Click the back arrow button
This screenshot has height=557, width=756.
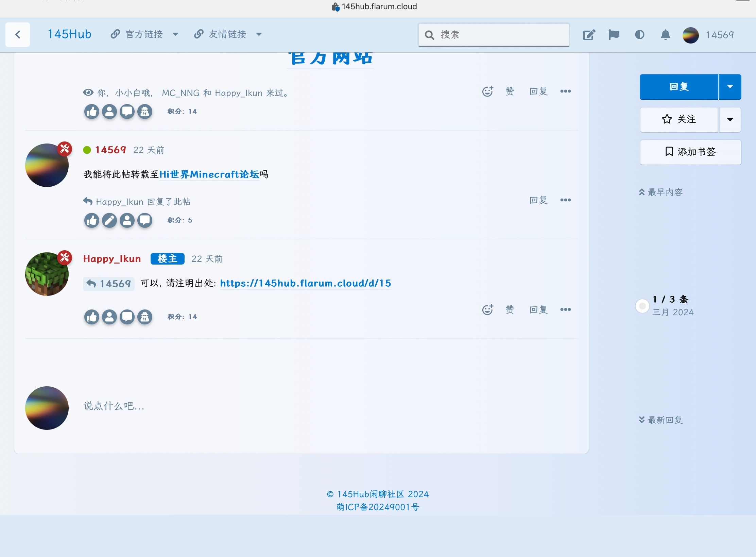coord(18,35)
